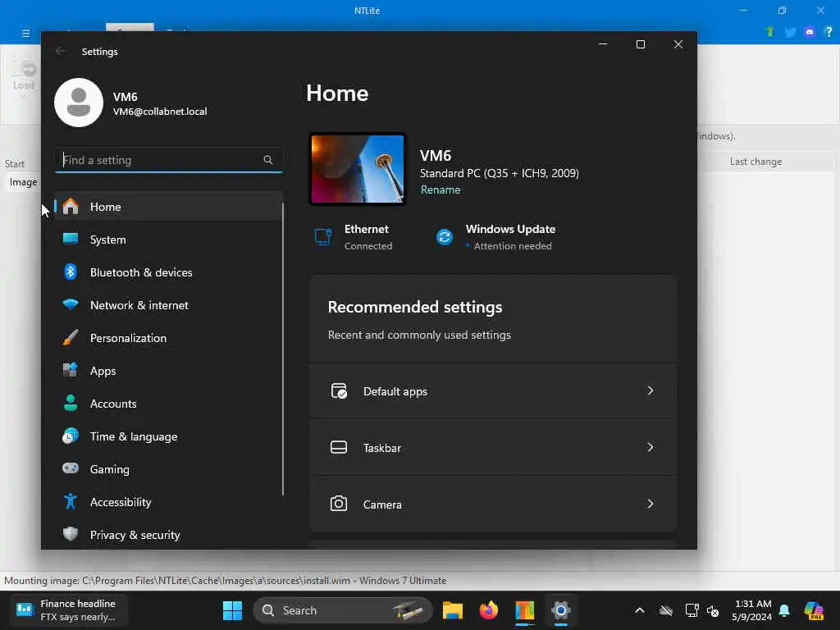Click the Load button in NTLite window
The width and height of the screenshot is (840, 630).
[24, 76]
